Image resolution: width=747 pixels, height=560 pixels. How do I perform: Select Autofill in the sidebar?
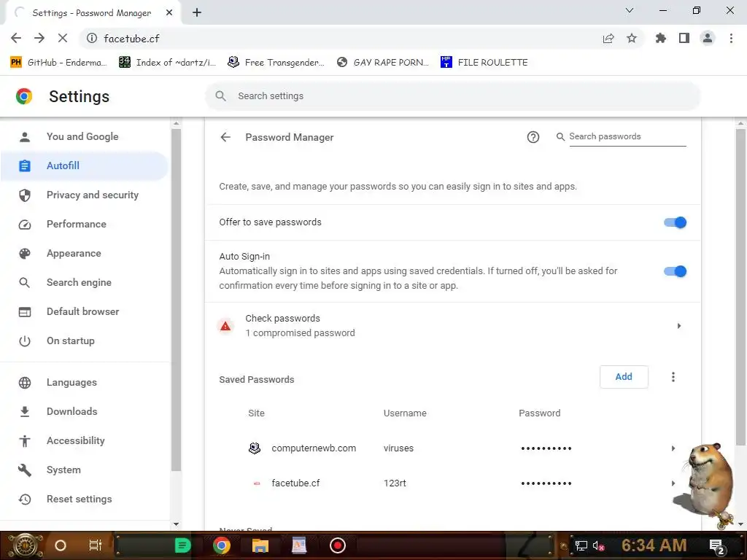[85, 166]
